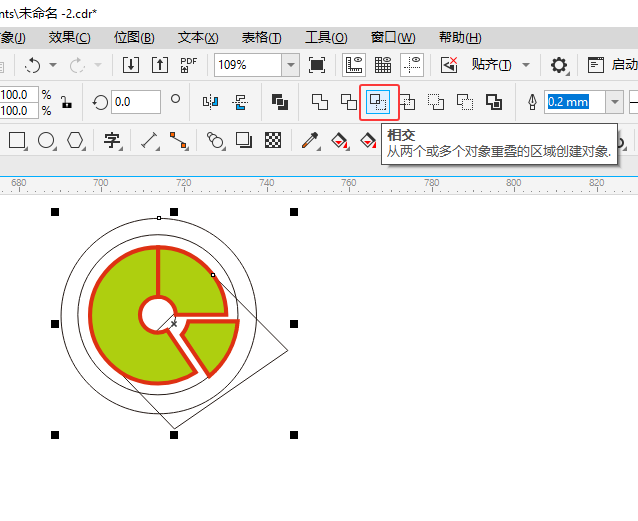Open the zoom level dropdown
638x521 pixels.
click(290, 65)
